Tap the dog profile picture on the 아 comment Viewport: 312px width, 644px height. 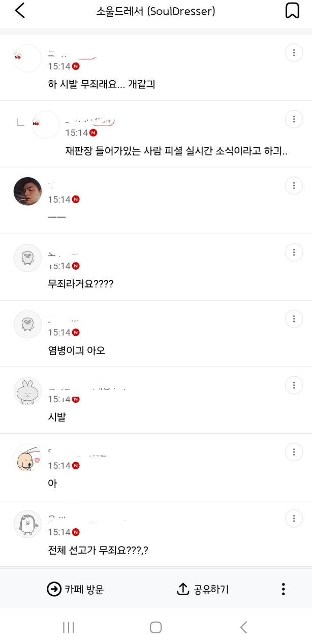pyautogui.click(x=27, y=458)
